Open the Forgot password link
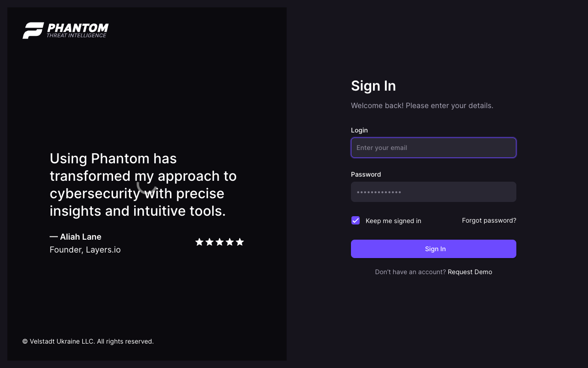The width and height of the screenshot is (588, 368). [x=489, y=220]
